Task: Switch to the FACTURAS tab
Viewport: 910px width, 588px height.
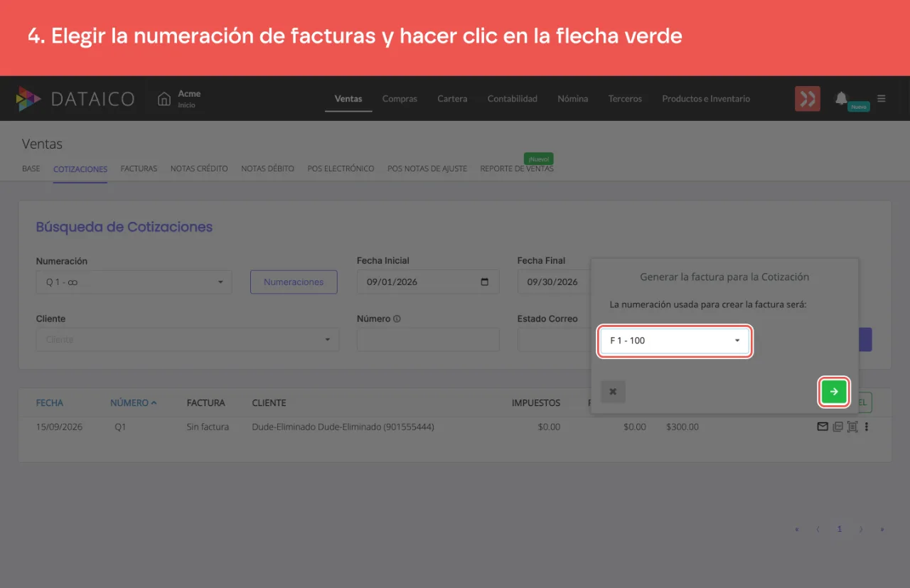Action: 139,169
